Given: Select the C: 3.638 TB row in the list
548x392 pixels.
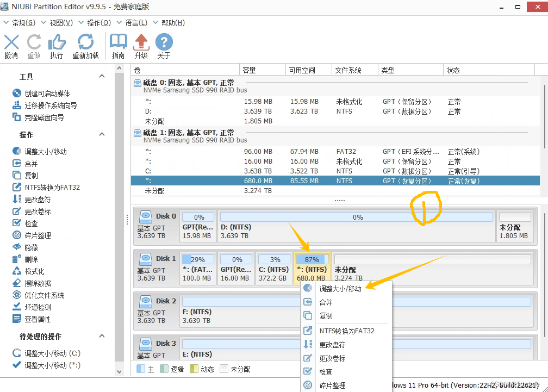Looking at the screenshot, I should pos(335,171).
